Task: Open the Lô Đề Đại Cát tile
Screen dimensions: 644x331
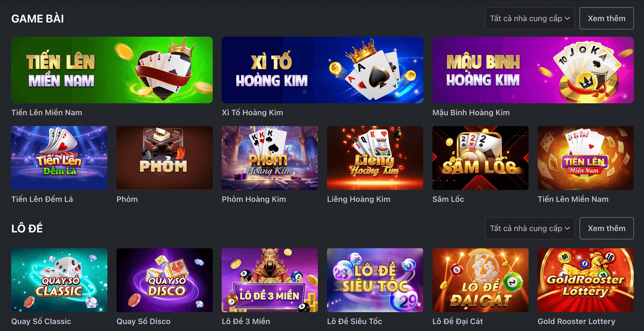Action: click(480, 280)
